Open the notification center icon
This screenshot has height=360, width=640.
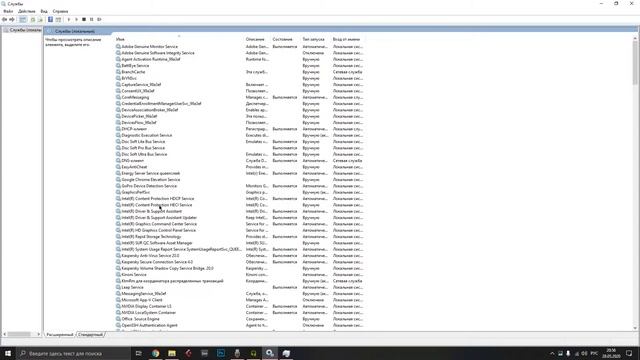coord(629,353)
